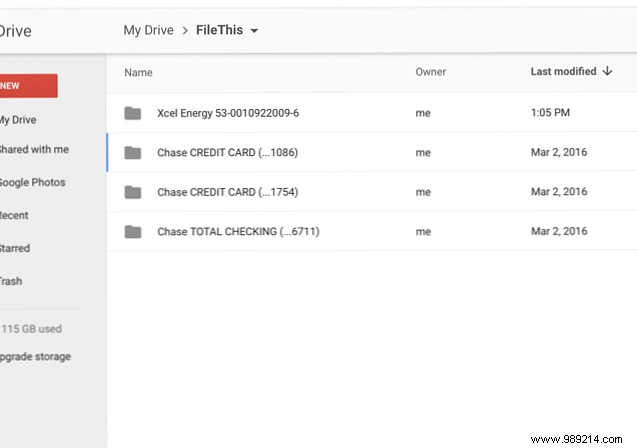637x448 pixels.
Task: Click the Xcel Energy folder icon
Action: (x=132, y=113)
